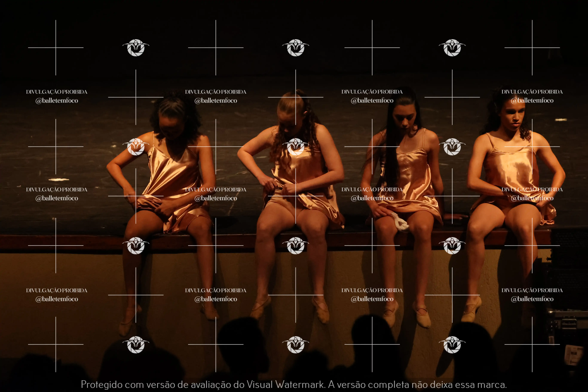Click 'DIVULGAÇÃO PROIBIDA' text beside third dancer's arm
This screenshot has width=588, height=392.
pos(372,190)
